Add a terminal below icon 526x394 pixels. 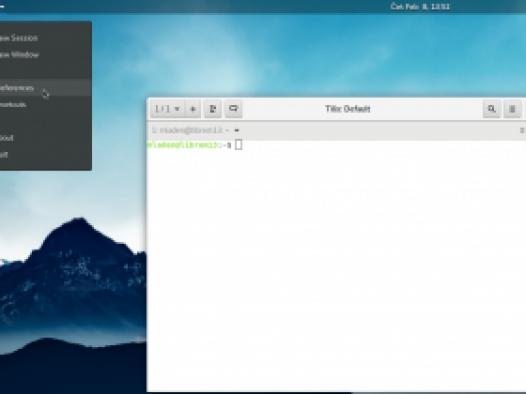233,109
